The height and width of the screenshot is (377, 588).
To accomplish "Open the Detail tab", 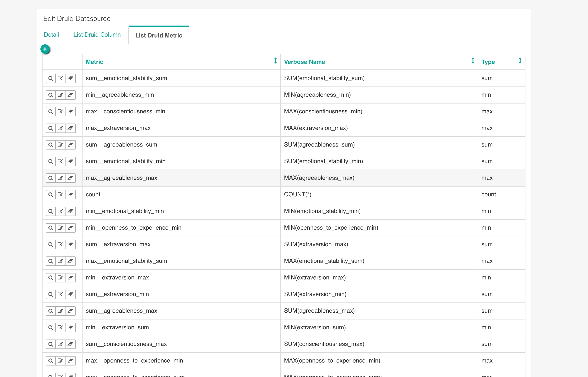I will (x=51, y=35).
